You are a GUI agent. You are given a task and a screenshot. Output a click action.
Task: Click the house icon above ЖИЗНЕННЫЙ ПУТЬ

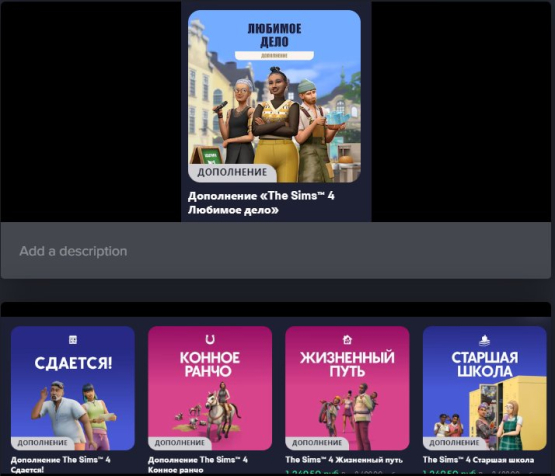(x=347, y=340)
